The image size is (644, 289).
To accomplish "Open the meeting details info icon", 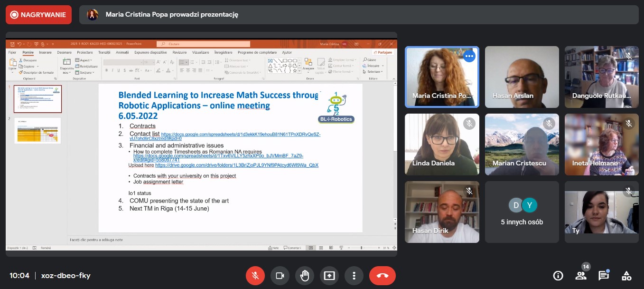I will (558, 276).
